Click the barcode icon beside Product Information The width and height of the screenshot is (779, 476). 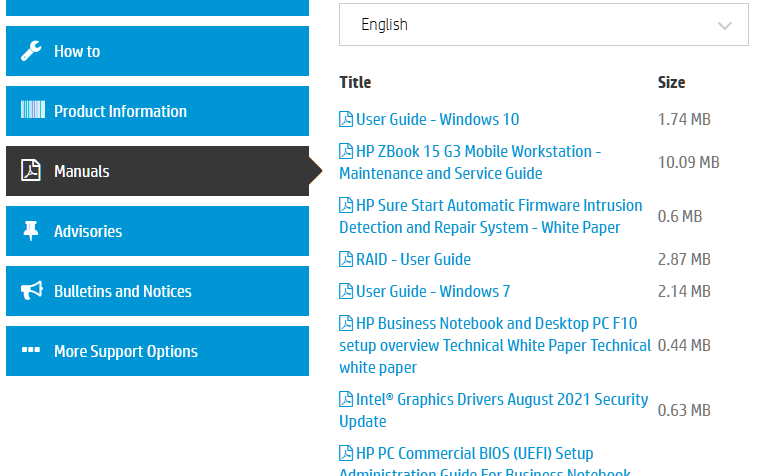coord(33,109)
